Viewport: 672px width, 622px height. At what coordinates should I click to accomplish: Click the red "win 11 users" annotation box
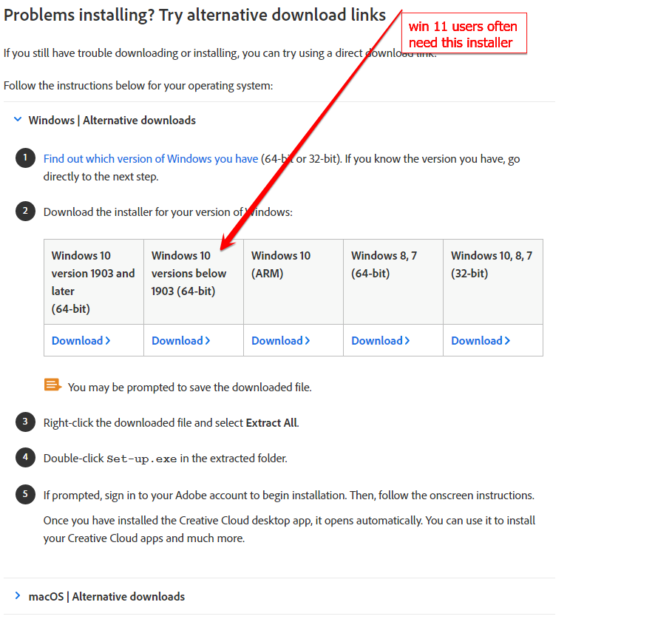(x=464, y=34)
